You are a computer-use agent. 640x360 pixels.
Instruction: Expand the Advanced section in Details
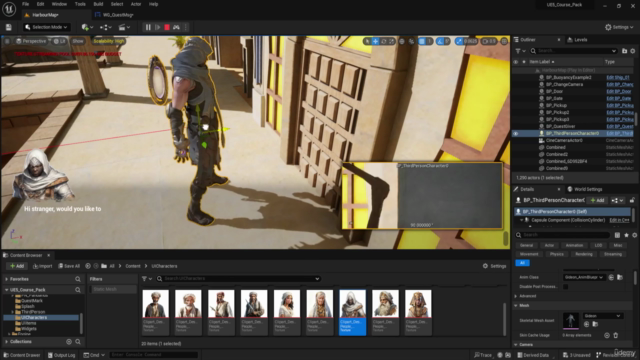516,296
